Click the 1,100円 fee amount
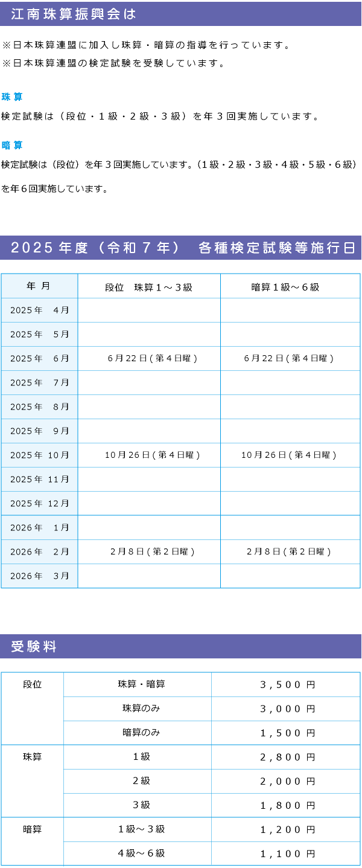 tap(287, 854)
